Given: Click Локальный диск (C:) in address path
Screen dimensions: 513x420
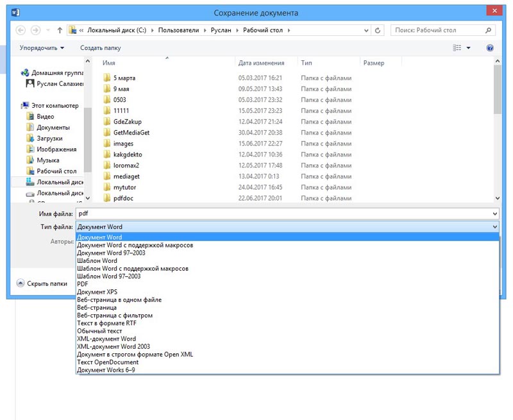Looking at the screenshot, I should tap(117, 30).
